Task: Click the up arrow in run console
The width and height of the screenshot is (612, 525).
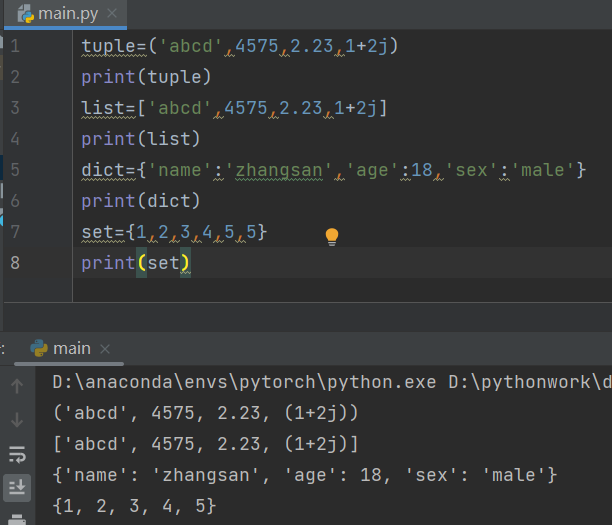Action: pyautogui.click(x=17, y=386)
